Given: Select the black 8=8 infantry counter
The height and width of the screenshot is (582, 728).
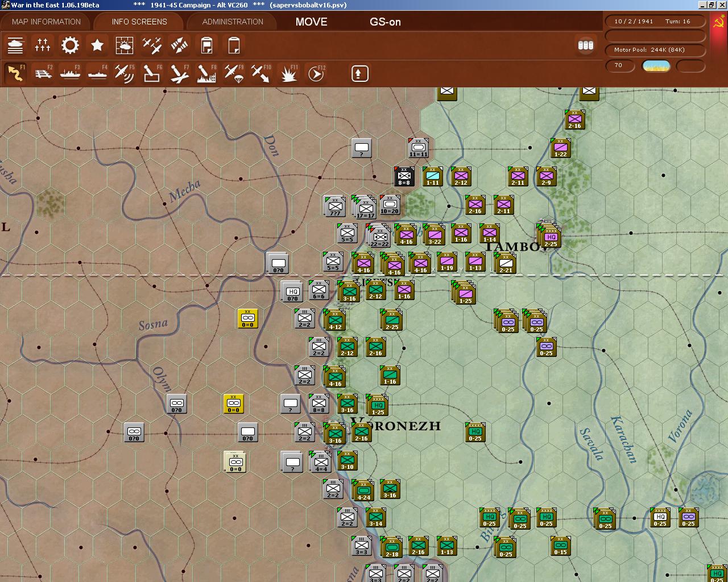Looking at the screenshot, I should point(404,176).
